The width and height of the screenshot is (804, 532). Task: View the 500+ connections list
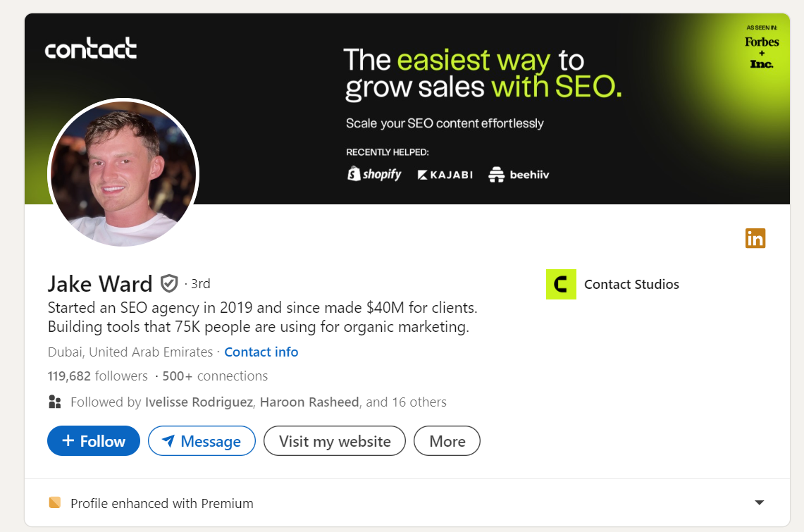pyautogui.click(x=215, y=376)
